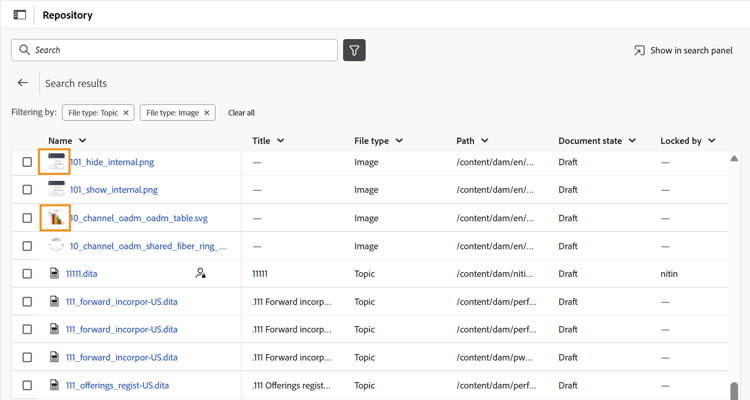Click the 10_channel_oadm_oadm_table.svg thumbnail
The image size is (750, 400).
55,217
